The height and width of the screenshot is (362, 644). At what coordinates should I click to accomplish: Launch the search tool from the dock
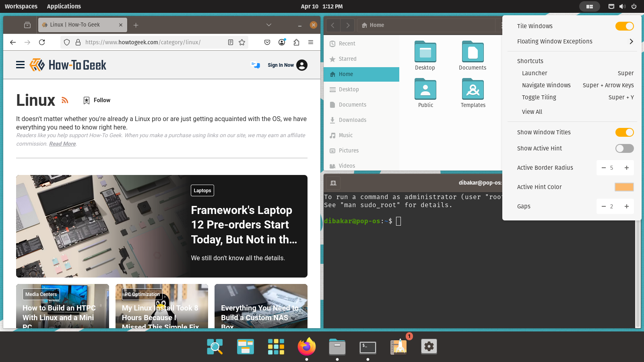(x=215, y=346)
